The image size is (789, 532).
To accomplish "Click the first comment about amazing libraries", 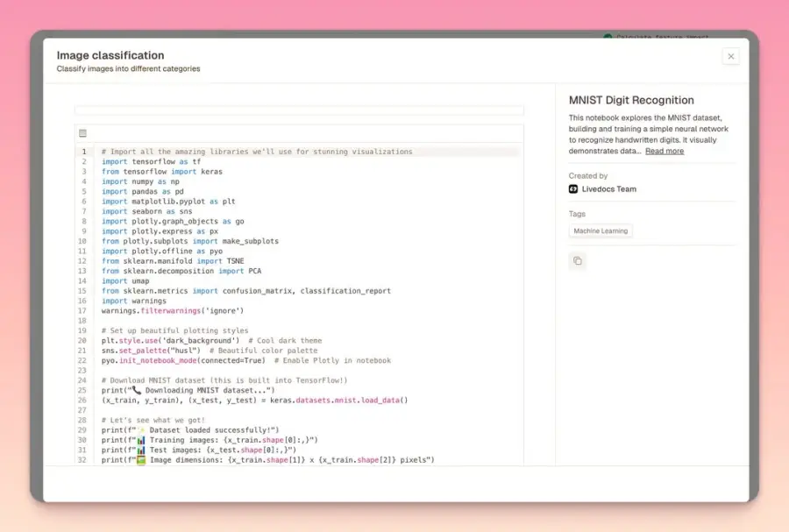I will (x=257, y=152).
